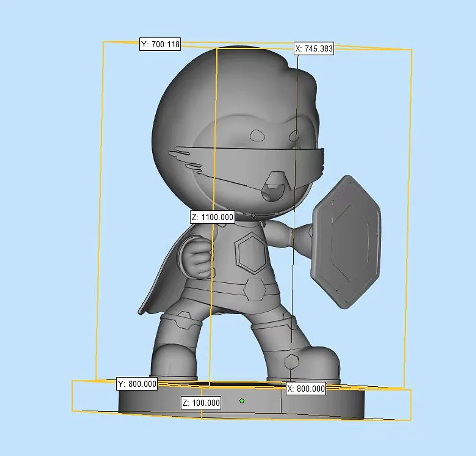This screenshot has height=456, width=476.
Task: Select the Y: 800.000 base dimension label
Action: [x=137, y=384]
